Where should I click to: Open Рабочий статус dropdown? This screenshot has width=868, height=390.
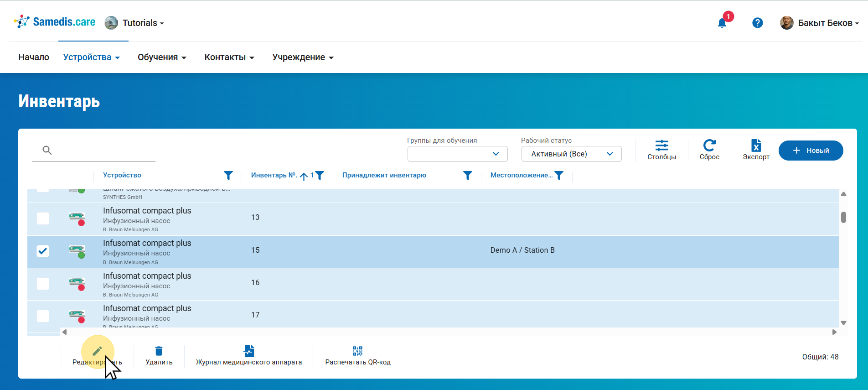pyautogui.click(x=571, y=154)
